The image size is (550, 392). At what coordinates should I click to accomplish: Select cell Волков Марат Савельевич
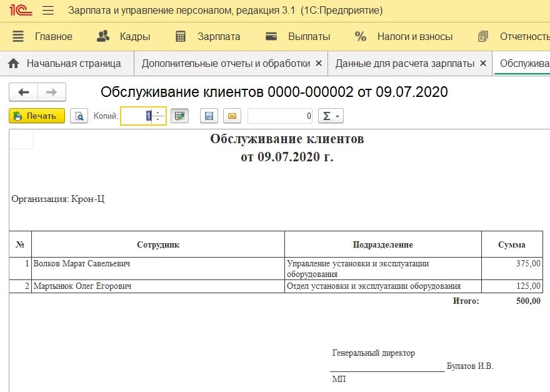(158, 268)
